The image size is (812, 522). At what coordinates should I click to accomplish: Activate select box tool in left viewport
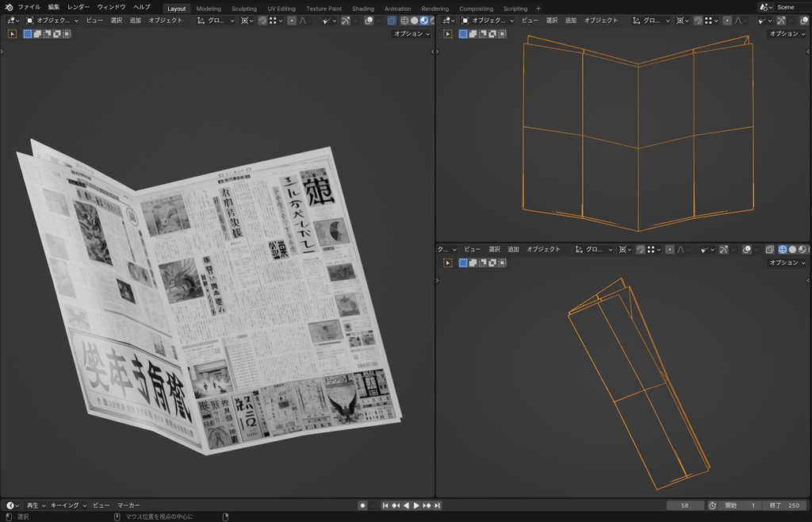pos(12,34)
